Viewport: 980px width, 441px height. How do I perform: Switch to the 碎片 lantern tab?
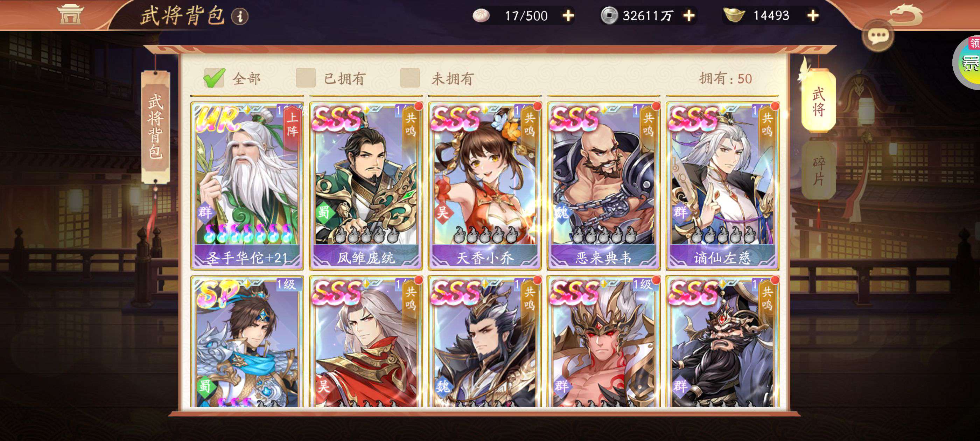(x=818, y=170)
